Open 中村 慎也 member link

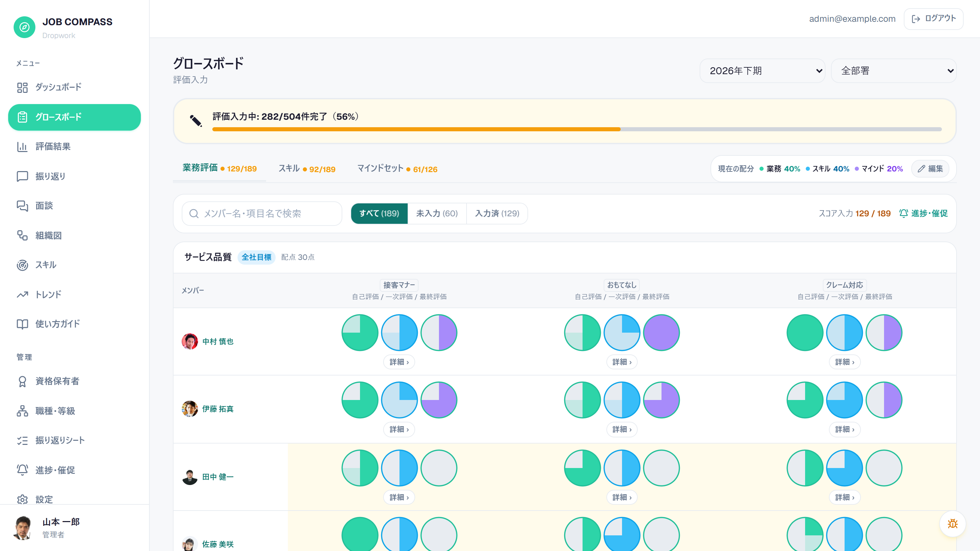[218, 341]
